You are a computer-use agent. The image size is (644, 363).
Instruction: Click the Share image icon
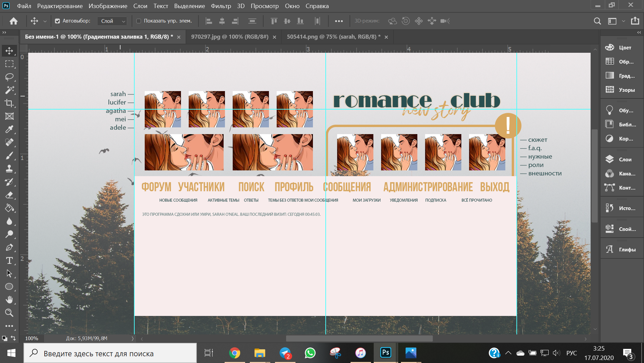click(635, 21)
